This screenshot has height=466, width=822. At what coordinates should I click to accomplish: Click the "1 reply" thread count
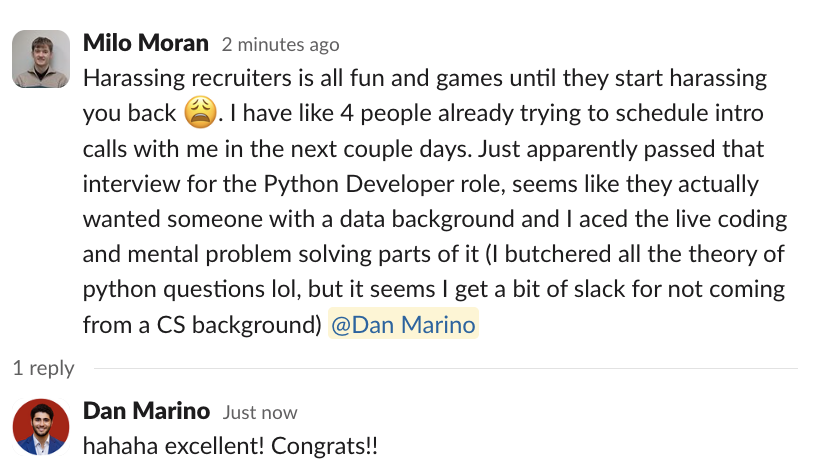(x=43, y=368)
